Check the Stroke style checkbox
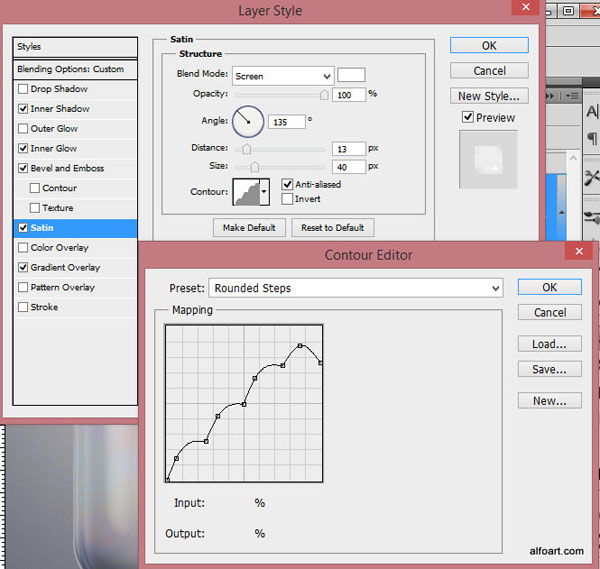The width and height of the screenshot is (600, 569). tap(23, 307)
